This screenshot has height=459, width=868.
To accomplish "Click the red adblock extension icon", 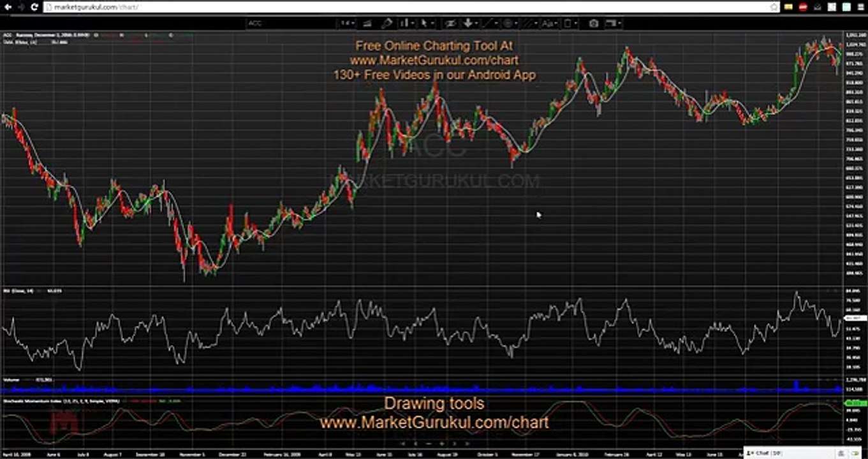I will [x=804, y=7].
